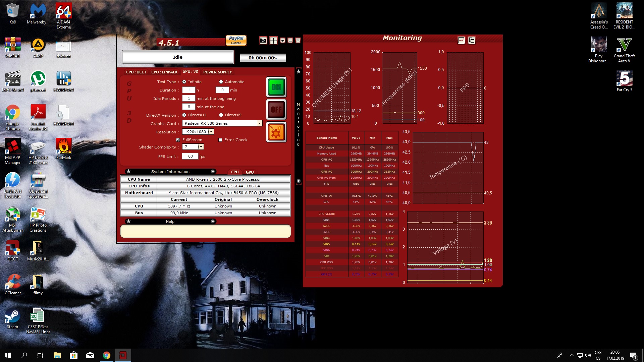This screenshot has width=644, height=362.
Task: Click the PayPal Donate button
Action: (236, 40)
